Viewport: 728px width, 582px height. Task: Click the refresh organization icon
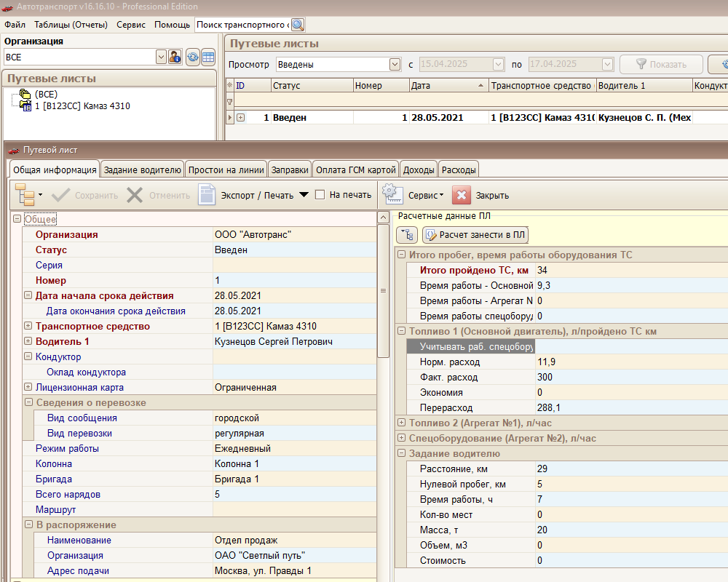[x=193, y=57]
